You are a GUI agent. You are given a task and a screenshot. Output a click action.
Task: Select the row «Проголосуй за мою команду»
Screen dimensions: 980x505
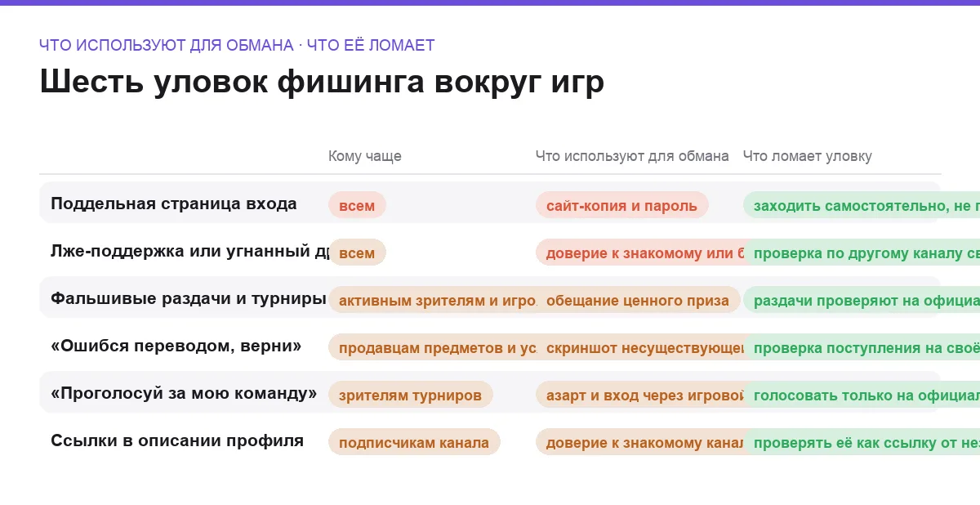(x=490, y=393)
